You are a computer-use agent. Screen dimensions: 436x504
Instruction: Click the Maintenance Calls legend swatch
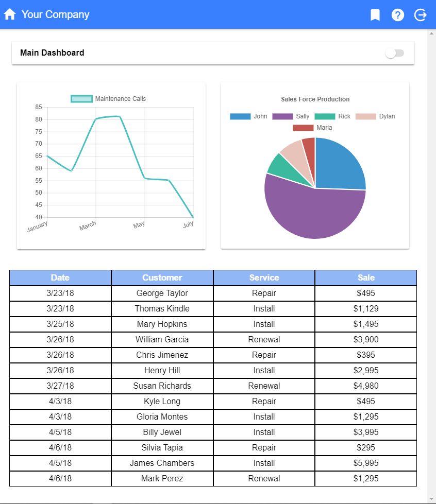81,98
